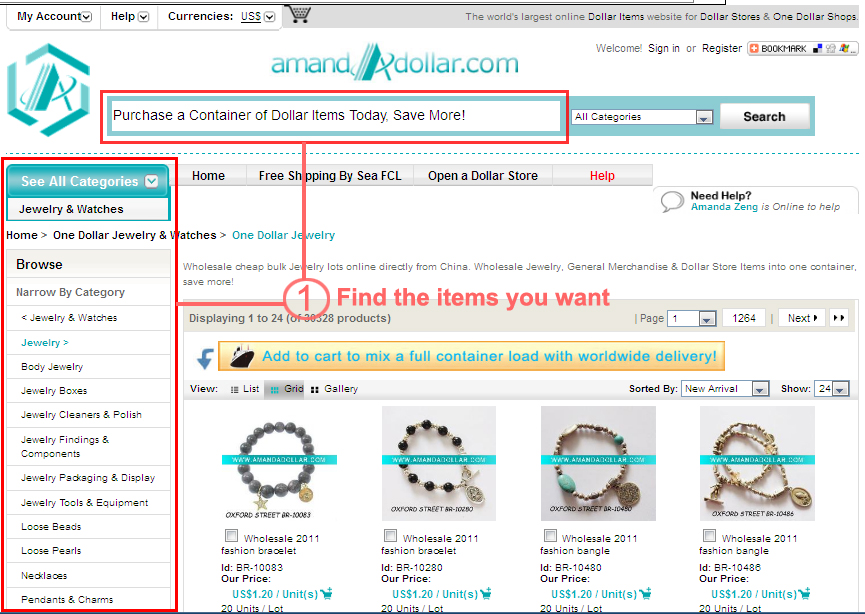
Task: Open the shopping cart icon in top bar
Action: point(300,14)
